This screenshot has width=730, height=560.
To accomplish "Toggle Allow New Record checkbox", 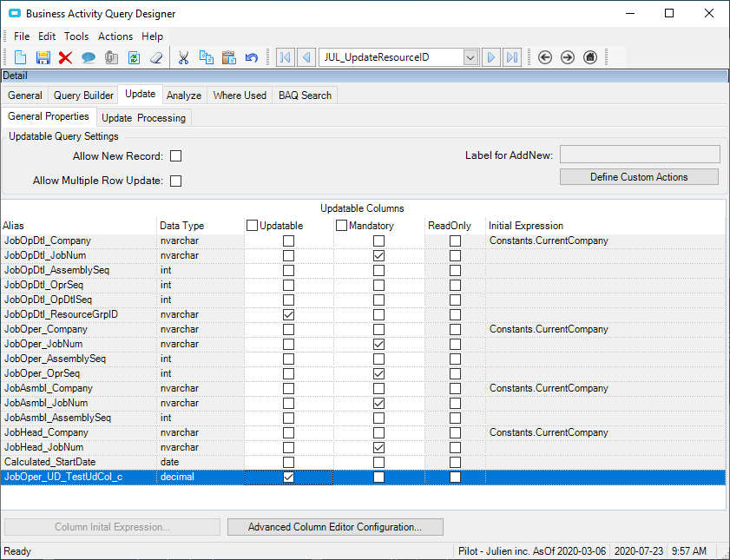I will (175, 156).
